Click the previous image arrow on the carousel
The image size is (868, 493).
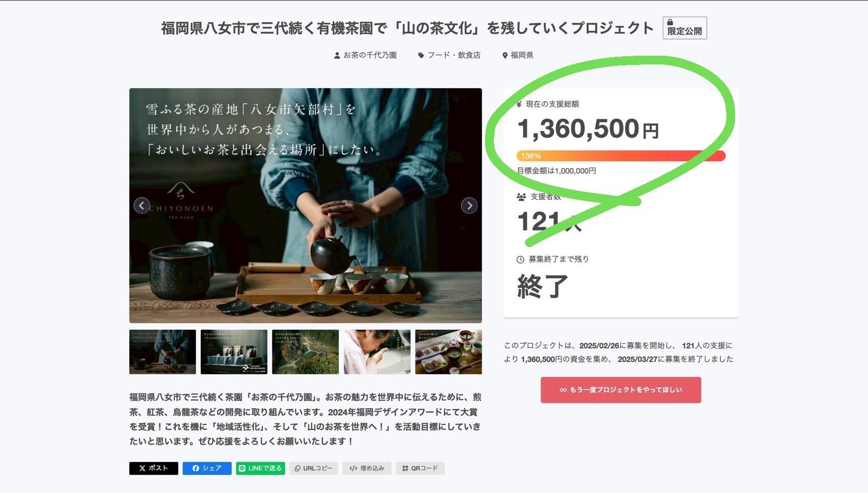(142, 206)
